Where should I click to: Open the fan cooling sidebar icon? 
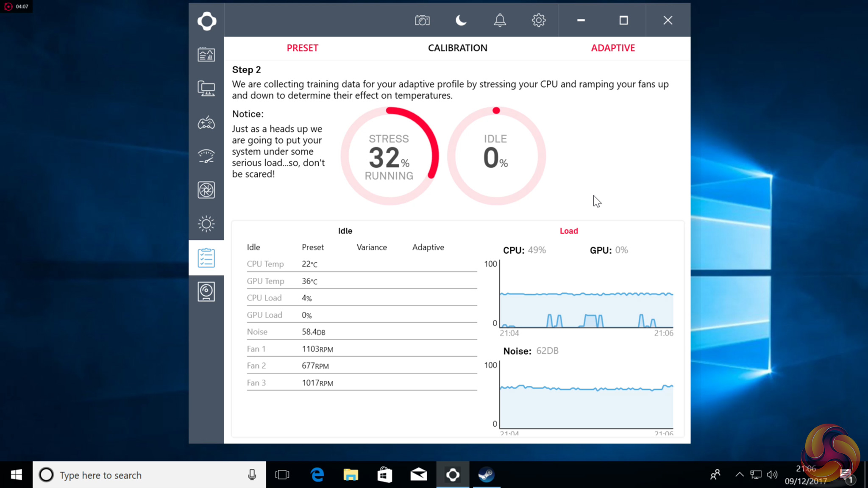[x=206, y=190]
